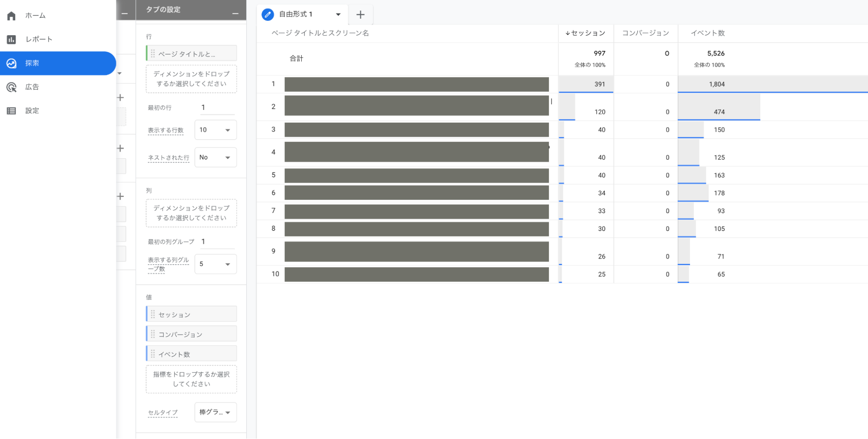Click the Explore icon in sidebar
The image size is (868, 439).
coord(11,63)
